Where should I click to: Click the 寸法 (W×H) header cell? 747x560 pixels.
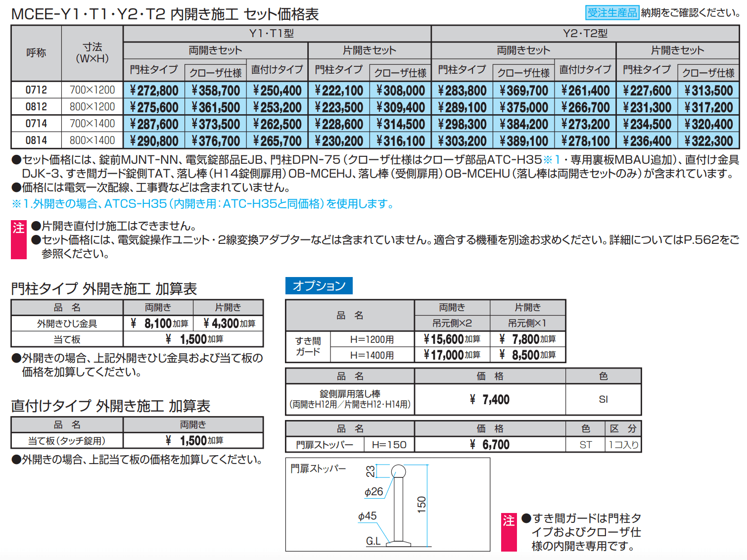point(92,53)
